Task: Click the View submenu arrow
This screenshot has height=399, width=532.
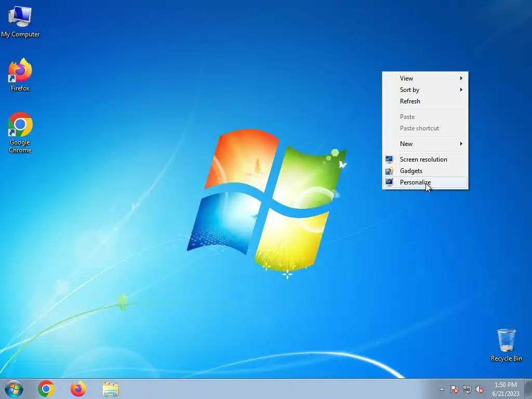Action: pos(461,78)
